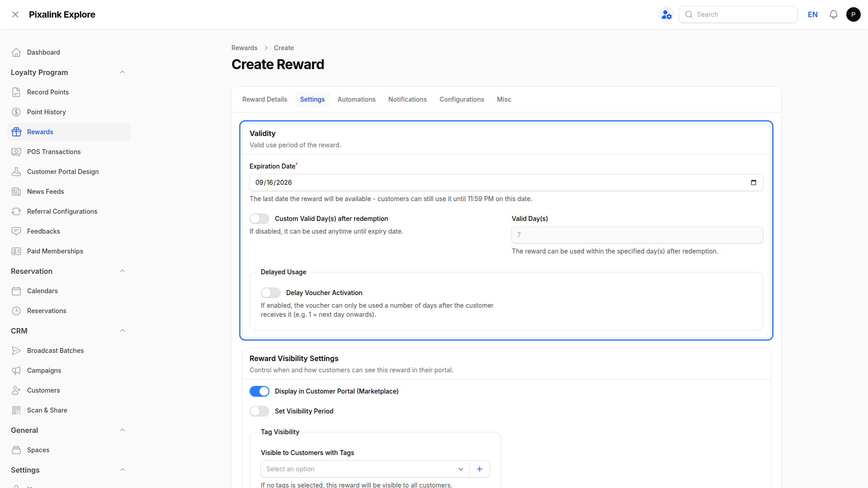Viewport: 868px width, 488px height.
Task: Switch to the Automations tab
Action: [x=356, y=99]
